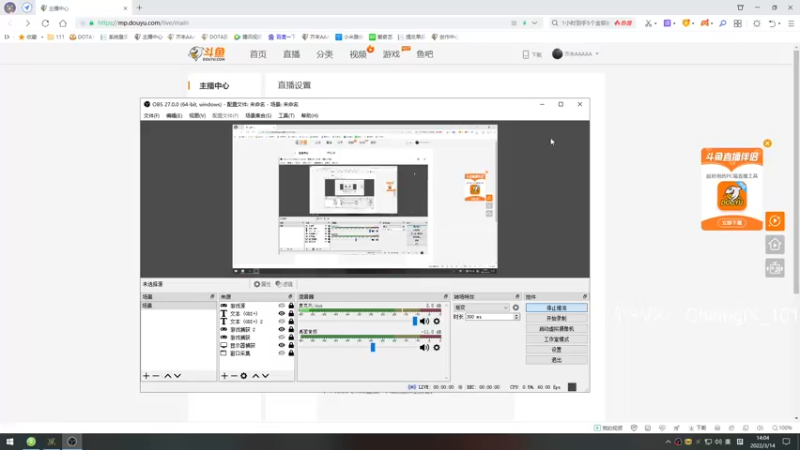The image size is (800, 450).
Task: Mute the 麦克风/Aux speaker icon
Action: click(x=424, y=321)
